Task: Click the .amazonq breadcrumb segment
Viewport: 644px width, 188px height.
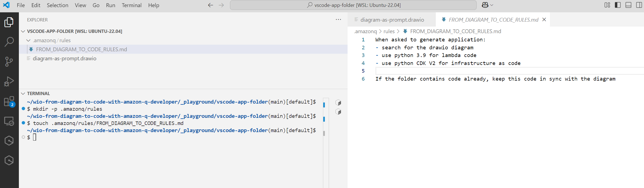Action: pos(365,31)
